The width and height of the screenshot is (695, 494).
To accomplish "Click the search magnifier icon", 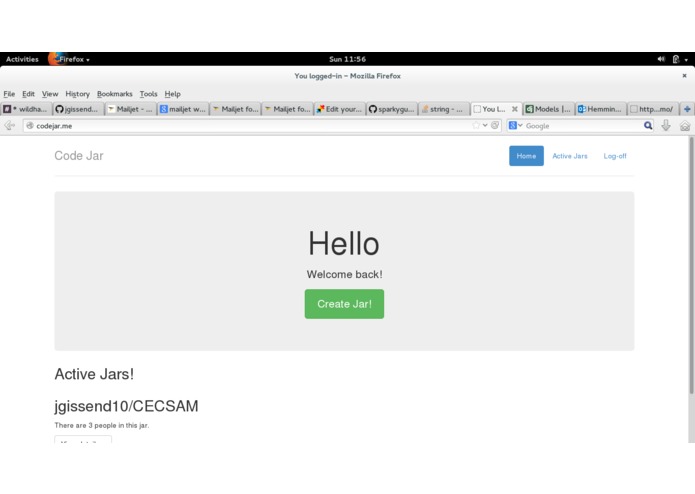I will point(648,126).
